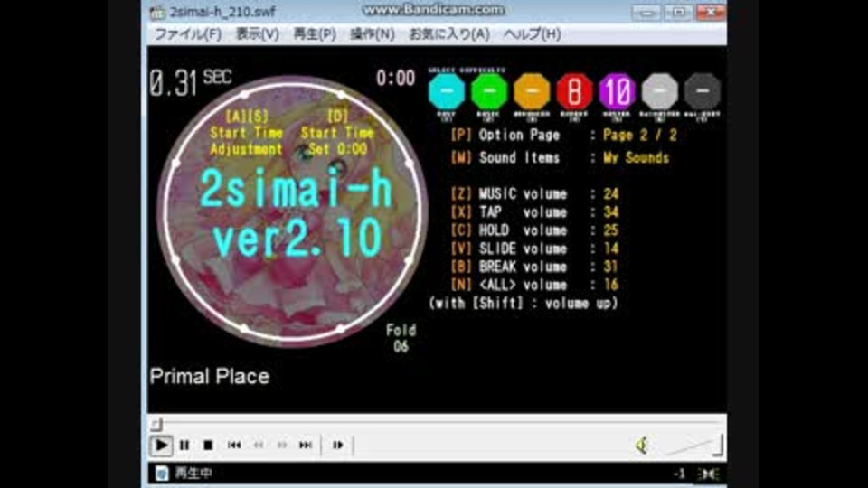This screenshot has height=488, width=868.
Task: Click the 0.31 SEC counter
Action: coord(191,83)
